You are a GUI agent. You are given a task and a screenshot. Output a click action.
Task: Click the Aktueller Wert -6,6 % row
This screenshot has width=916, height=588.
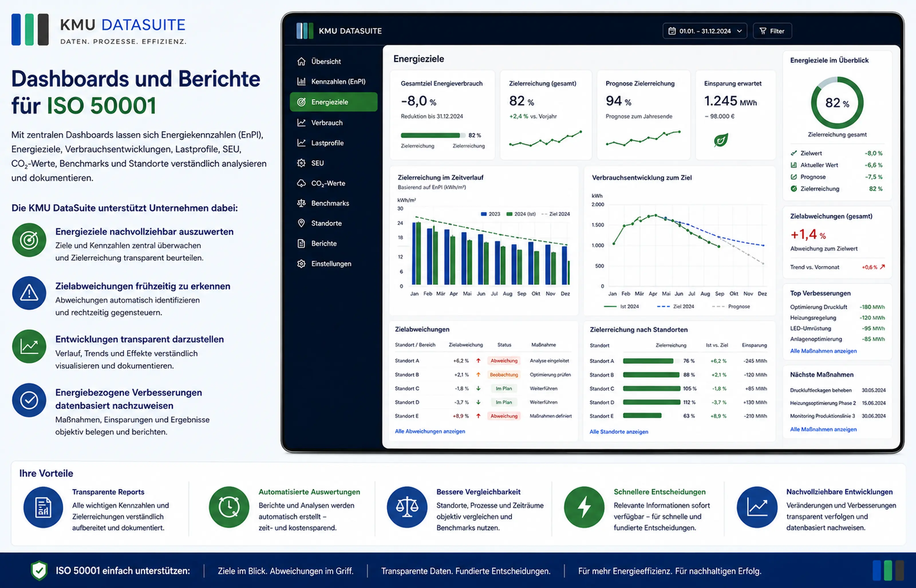tap(837, 165)
